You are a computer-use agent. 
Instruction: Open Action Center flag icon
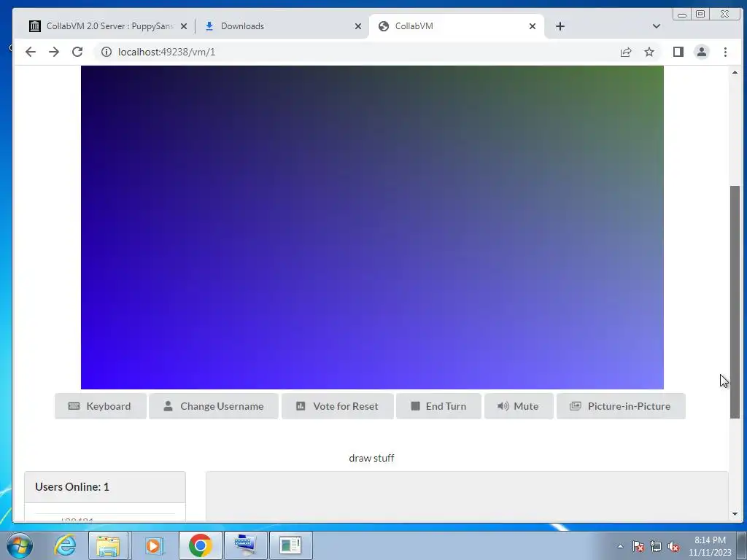638,546
